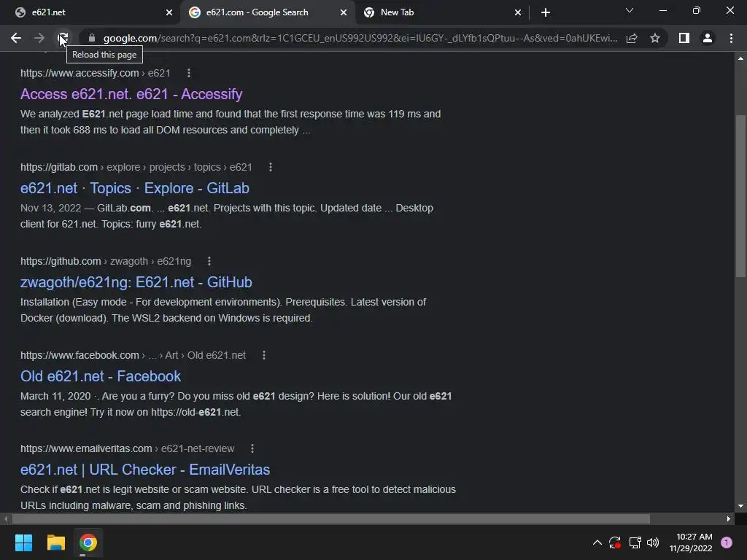Open Access e621.net - Accessify result
Screen dimensions: 747x560
131,94
